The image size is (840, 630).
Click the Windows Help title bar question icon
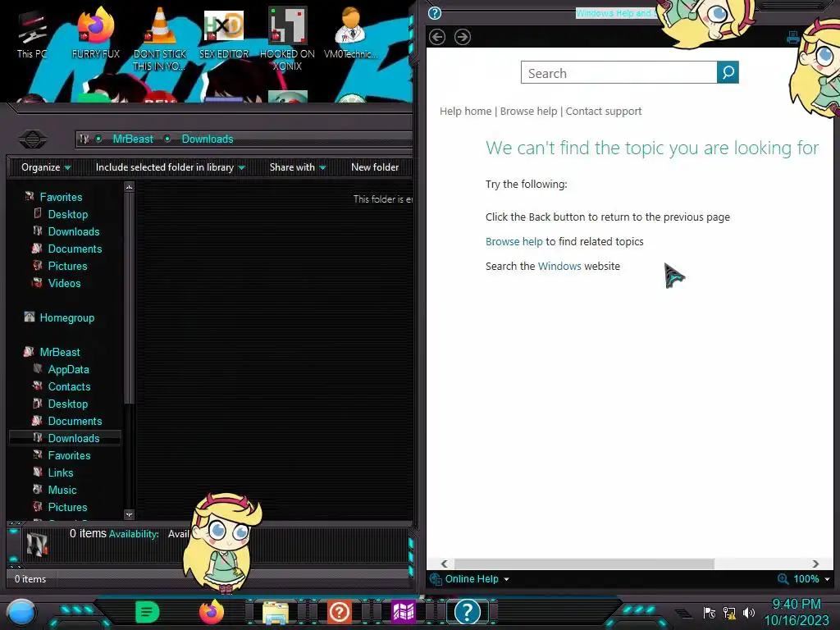435,13
